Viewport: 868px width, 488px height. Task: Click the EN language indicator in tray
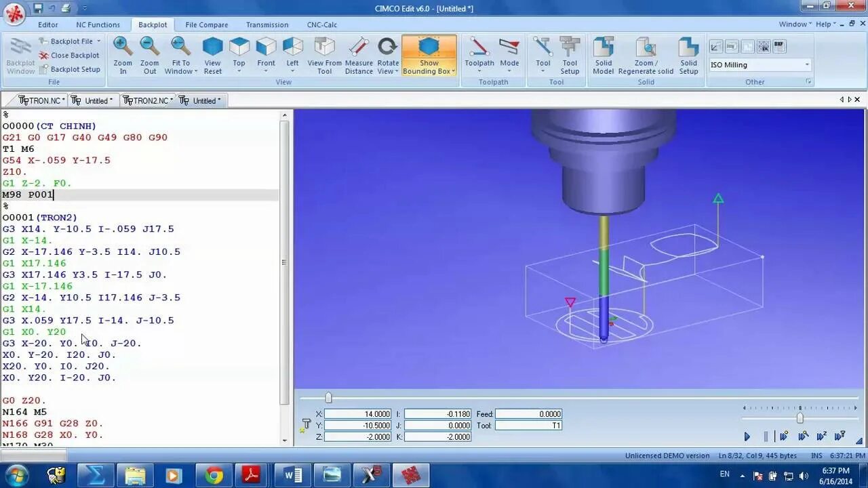click(x=725, y=474)
